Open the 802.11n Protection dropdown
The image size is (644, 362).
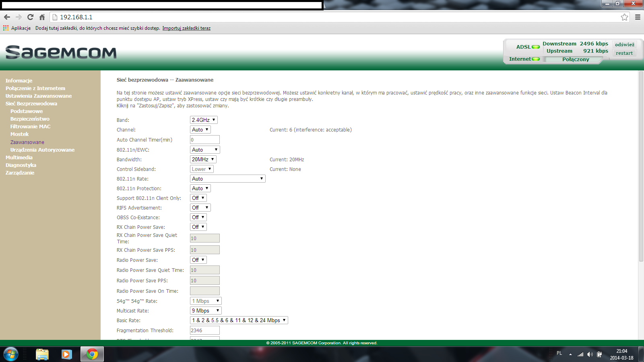pos(200,188)
